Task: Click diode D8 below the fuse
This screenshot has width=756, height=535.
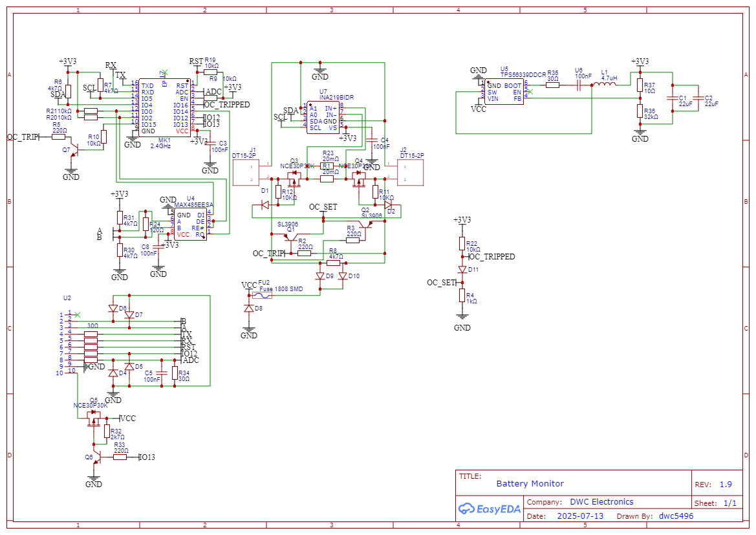Action: 249,309
